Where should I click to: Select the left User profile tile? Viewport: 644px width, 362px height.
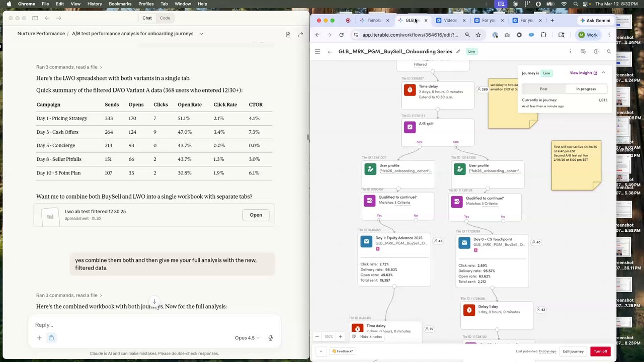pyautogui.click(x=398, y=174)
